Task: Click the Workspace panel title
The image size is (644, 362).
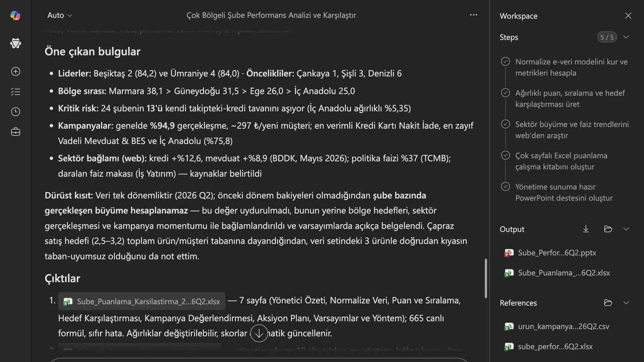Action: click(518, 16)
